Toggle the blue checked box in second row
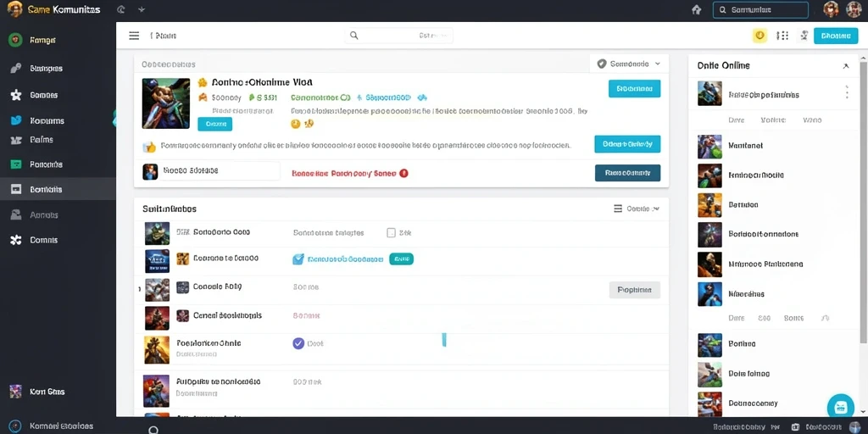This screenshot has width=868, height=434. coord(298,259)
